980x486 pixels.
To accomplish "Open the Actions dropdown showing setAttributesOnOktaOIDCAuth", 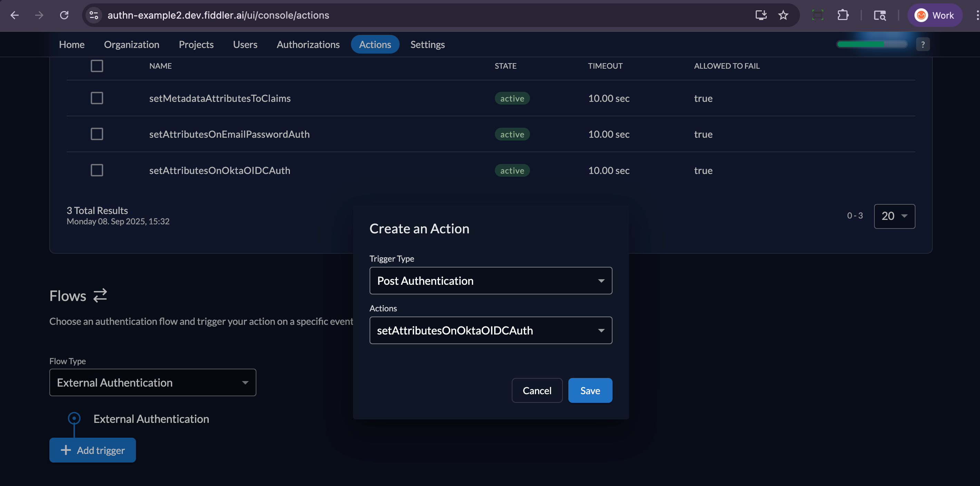I will click(x=490, y=330).
